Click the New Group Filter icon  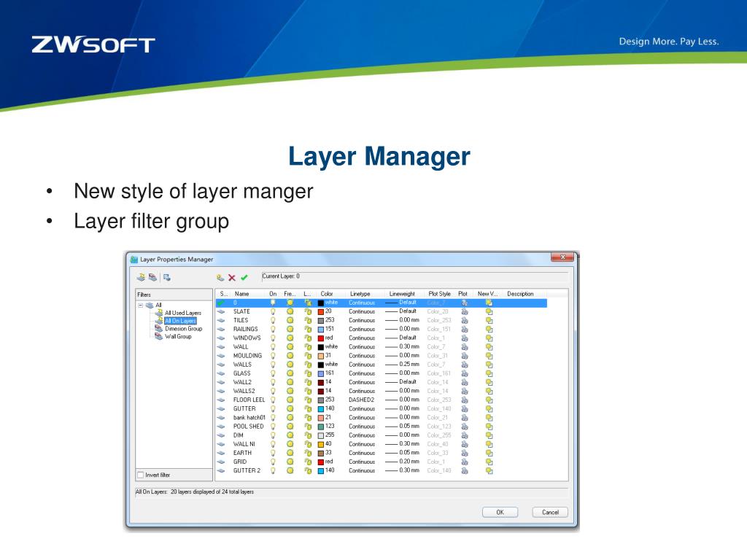pos(152,277)
